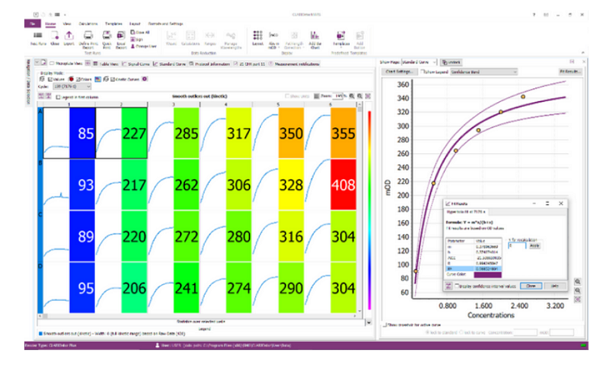
Task: Open the Templates ribbon tab
Action: (x=114, y=24)
